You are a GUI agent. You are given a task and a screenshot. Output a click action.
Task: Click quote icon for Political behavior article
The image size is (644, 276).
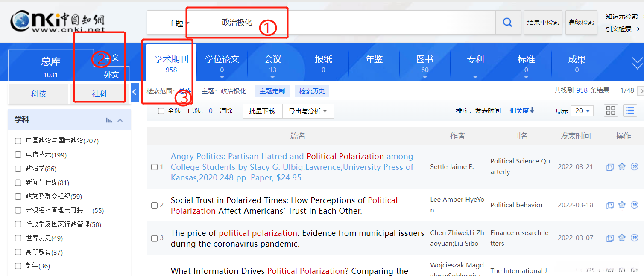pos(635,205)
